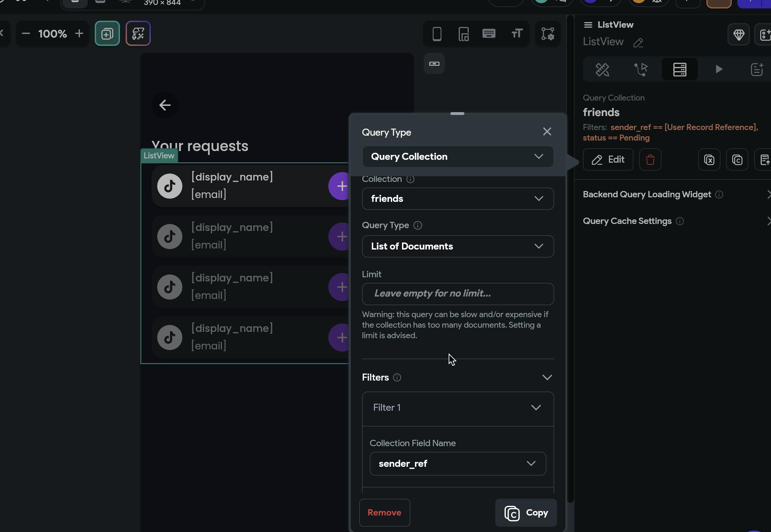Click the zoom in plus icon

(x=79, y=34)
